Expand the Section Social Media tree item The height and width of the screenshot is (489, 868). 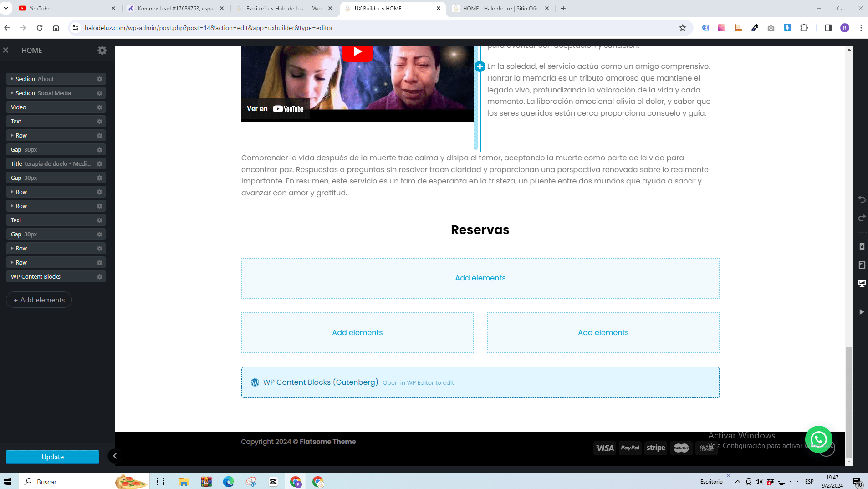point(12,93)
